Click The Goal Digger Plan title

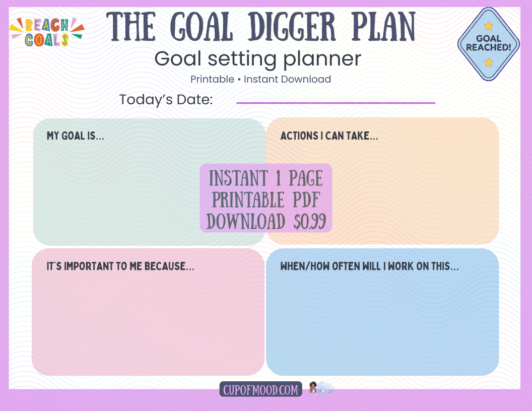tap(261, 27)
